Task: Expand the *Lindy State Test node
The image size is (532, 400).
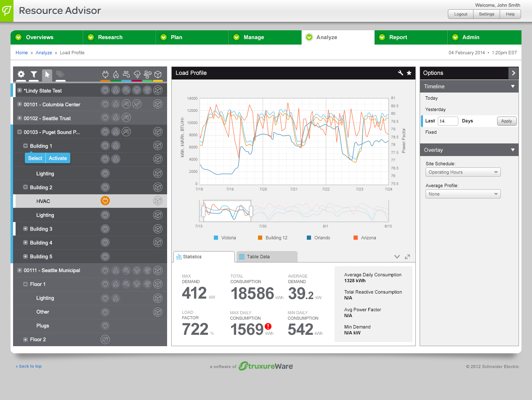Action: (x=19, y=90)
